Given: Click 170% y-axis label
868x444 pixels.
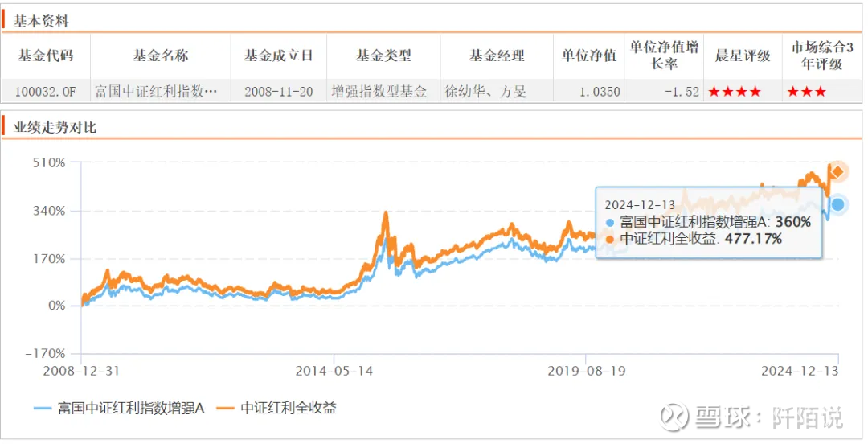Looking at the screenshot, I should 49,259.
